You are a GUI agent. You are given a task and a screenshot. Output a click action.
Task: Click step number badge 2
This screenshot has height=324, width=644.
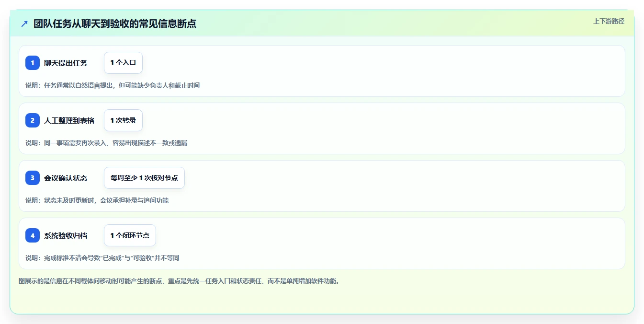click(33, 120)
